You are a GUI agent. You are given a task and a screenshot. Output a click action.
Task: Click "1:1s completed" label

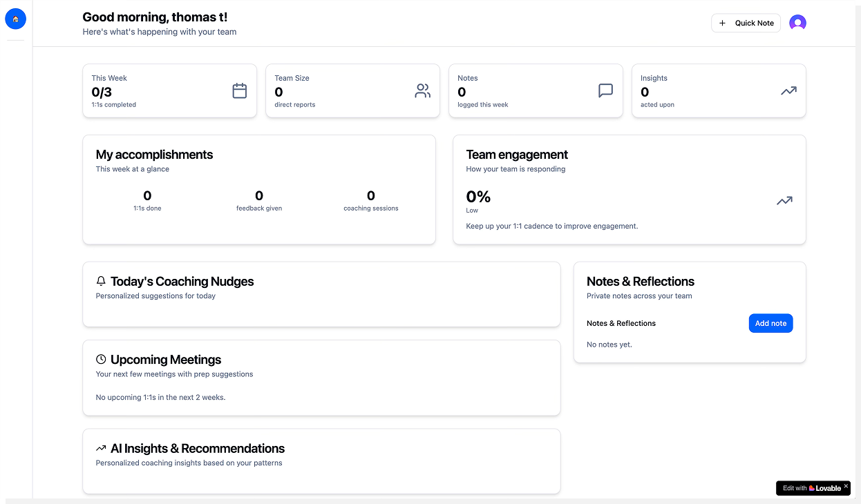(114, 105)
